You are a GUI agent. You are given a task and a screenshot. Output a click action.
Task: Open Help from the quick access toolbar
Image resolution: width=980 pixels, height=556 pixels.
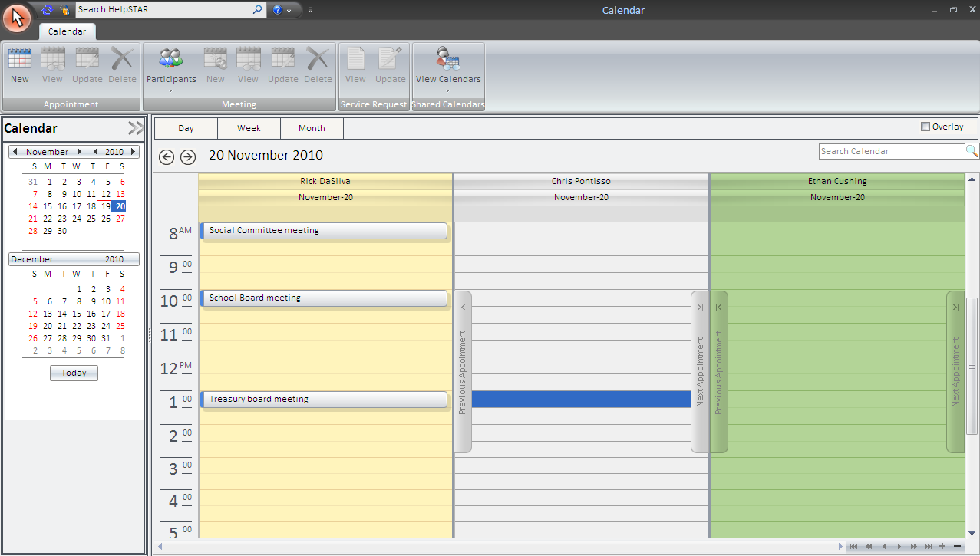[x=278, y=9]
